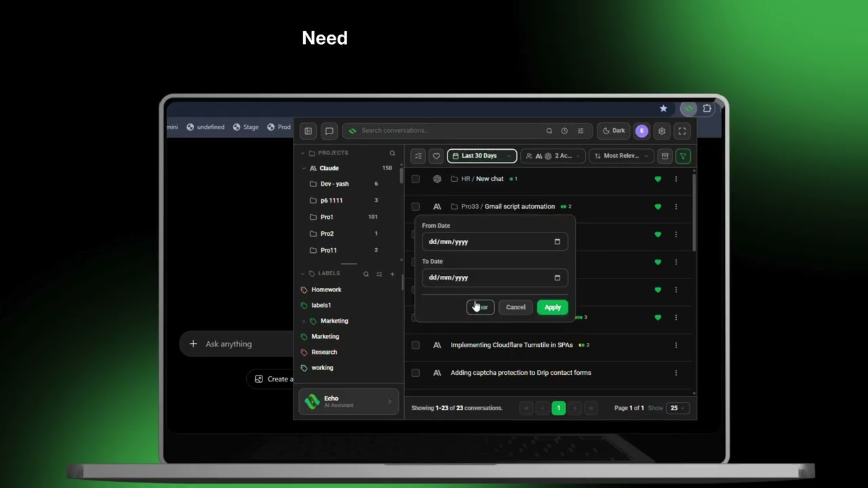Click the search history clock icon
Screen dimensions: 868x488
point(565,131)
